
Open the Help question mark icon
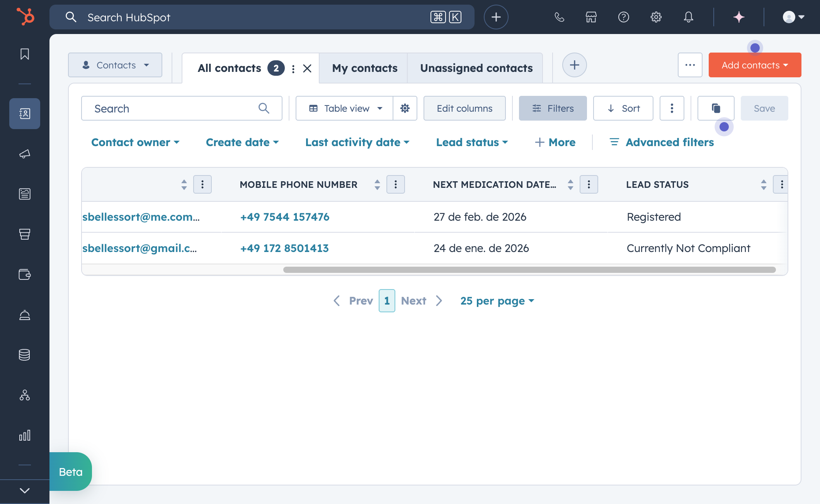tap(624, 17)
